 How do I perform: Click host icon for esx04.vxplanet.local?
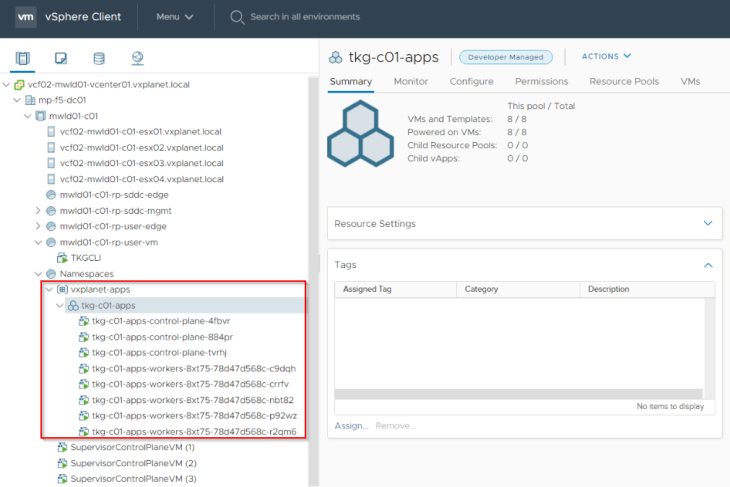tap(51, 179)
